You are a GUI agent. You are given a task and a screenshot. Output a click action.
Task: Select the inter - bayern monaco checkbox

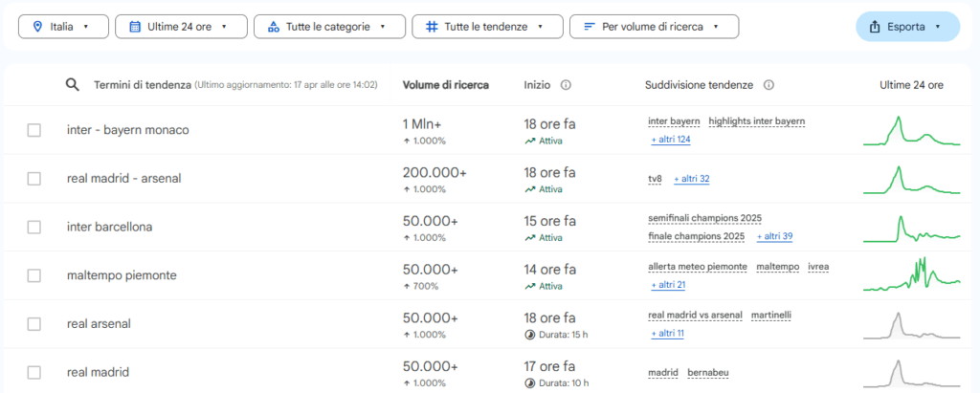[34, 130]
